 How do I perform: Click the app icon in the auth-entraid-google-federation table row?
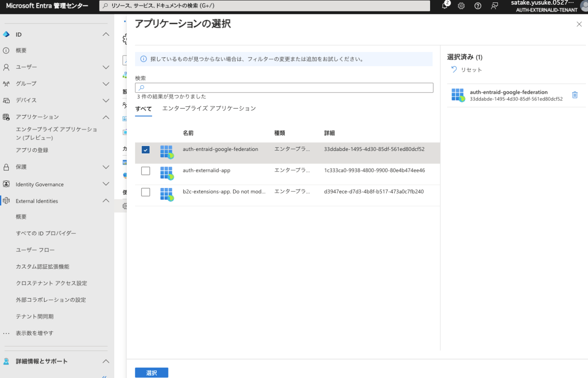[167, 152]
